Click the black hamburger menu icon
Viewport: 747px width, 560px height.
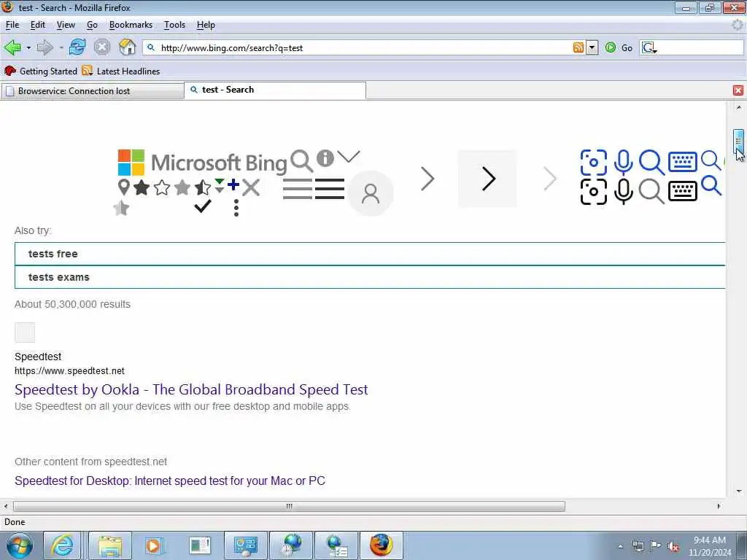click(329, 189)
